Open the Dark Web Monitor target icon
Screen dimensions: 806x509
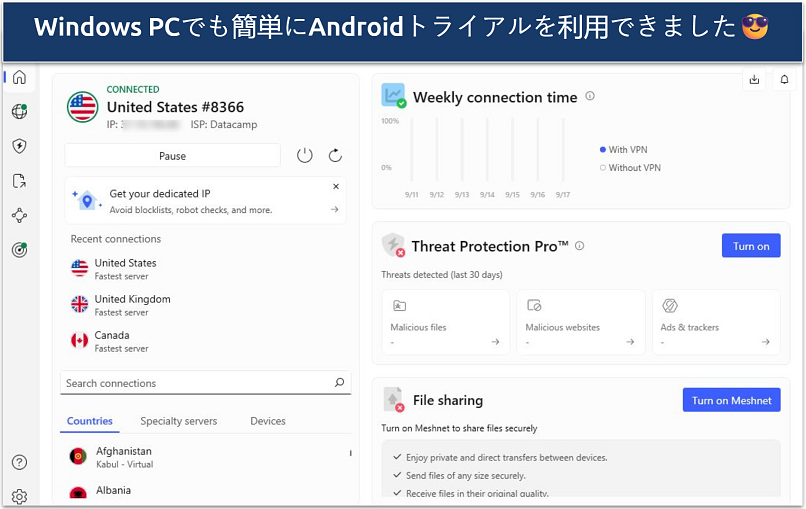point(19,250)
